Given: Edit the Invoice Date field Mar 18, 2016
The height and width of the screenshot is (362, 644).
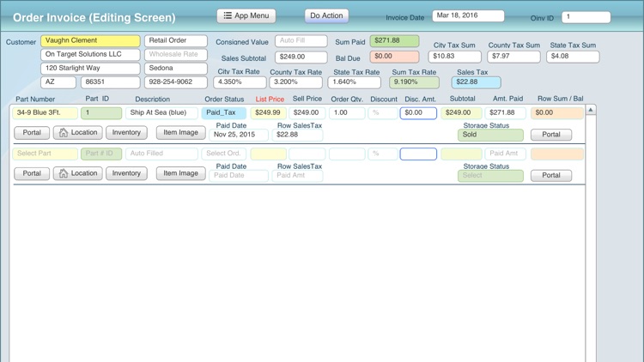Looking at the screenshot, I should (x=468, y=15).
